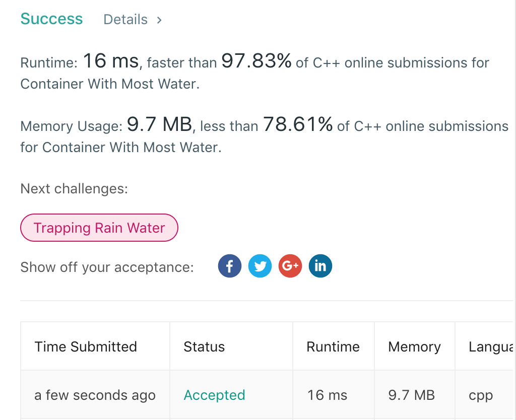This screenshot has width=516, height=420.
Task: Click the Runtime column header
Action: pos(333,346)
